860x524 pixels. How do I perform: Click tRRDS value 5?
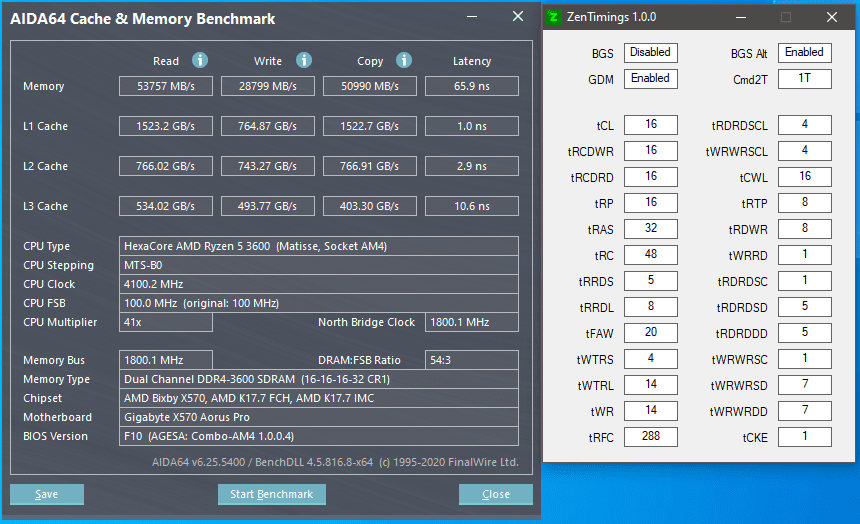650,280
